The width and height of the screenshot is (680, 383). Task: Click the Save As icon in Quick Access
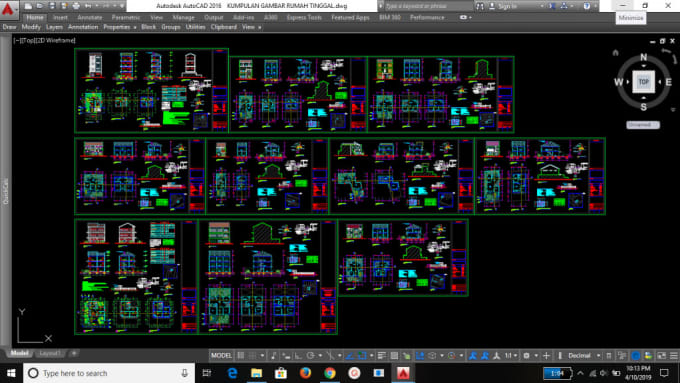click(64, 6)
